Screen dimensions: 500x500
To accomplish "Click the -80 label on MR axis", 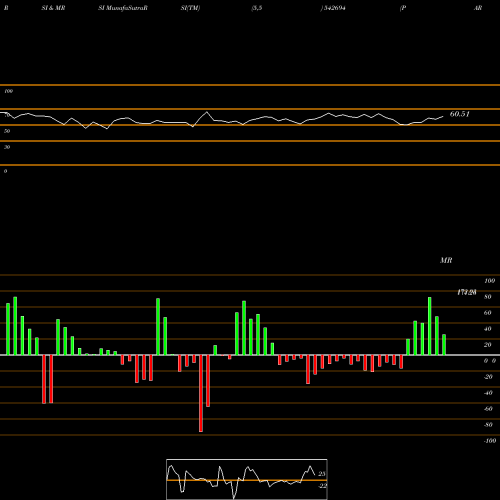I will [x=488, y=425].
